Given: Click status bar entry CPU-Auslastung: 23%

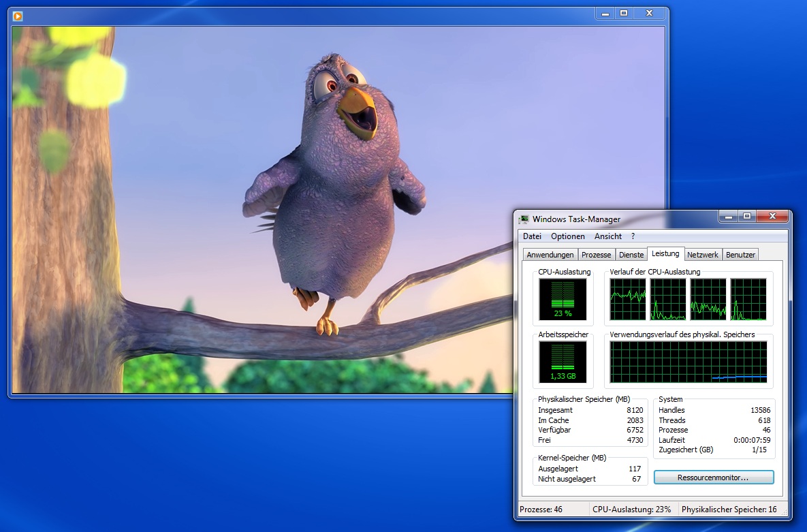Looking at the screenshot, I should (x=631, y=510).
